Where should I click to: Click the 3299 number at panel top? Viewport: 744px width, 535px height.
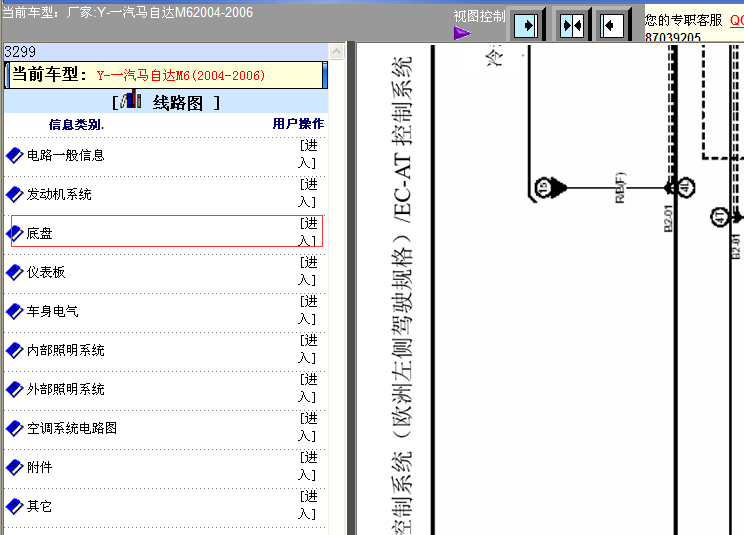20,52
